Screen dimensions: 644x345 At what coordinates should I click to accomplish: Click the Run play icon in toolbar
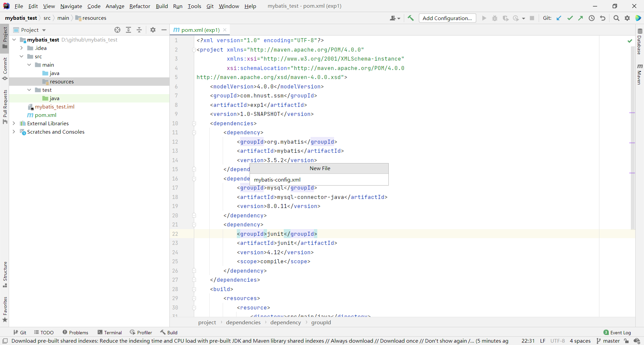[484, 18]
